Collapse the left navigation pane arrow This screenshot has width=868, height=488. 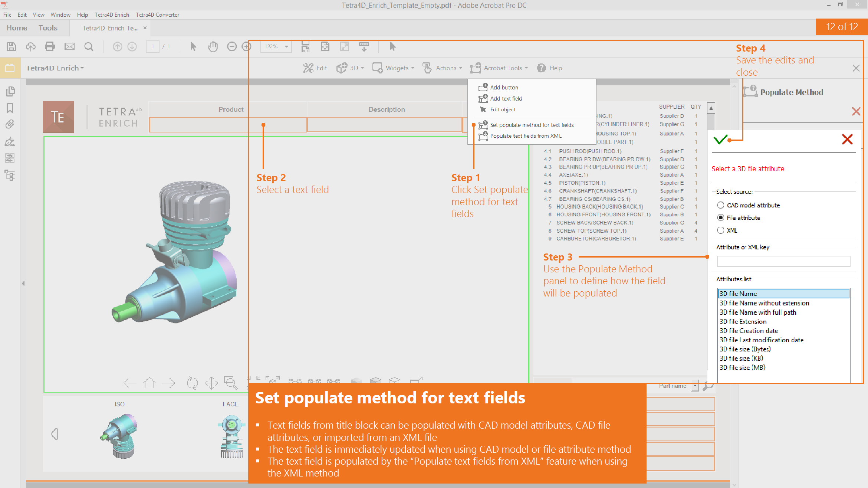tap(23, 284)
